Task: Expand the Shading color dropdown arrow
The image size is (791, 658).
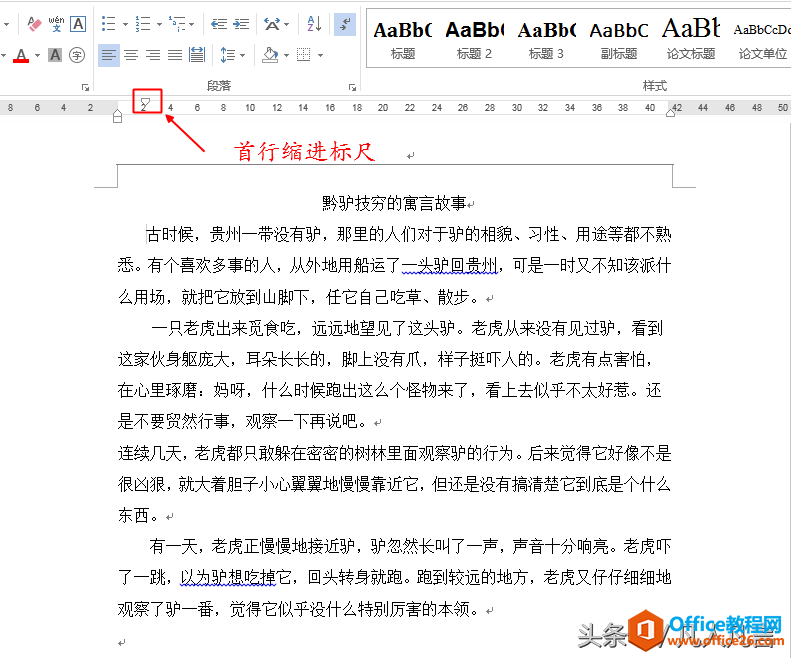Action: [286, 56]
